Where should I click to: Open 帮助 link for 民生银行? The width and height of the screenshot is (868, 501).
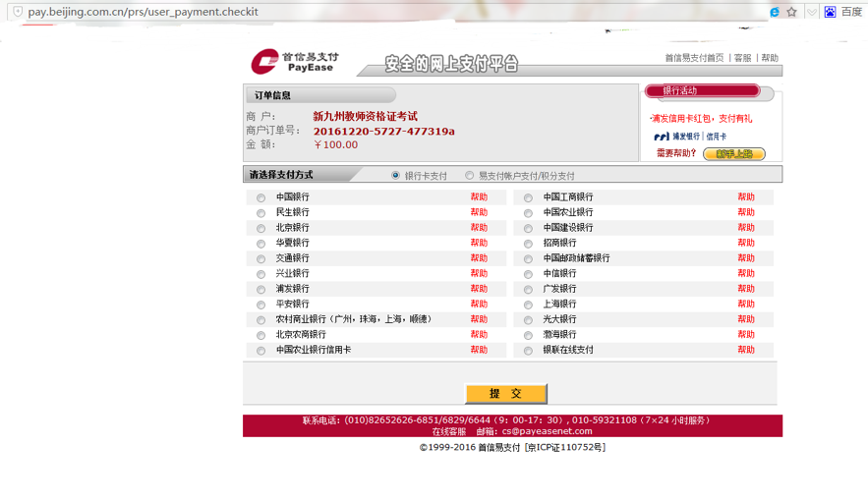[x=479, y=212]
